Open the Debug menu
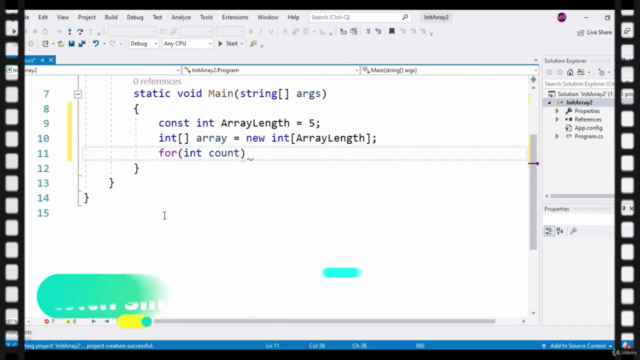The height and width of the screenshot is (360, 640). (x=135, y=17)
